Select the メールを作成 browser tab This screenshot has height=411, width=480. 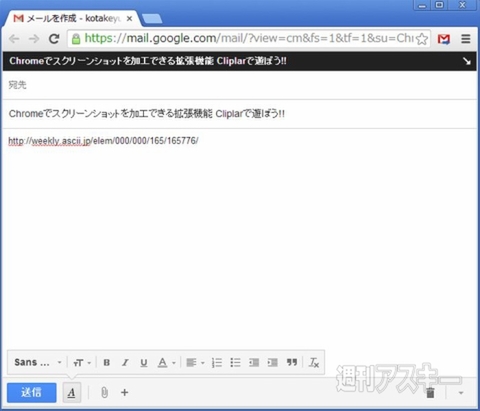73,18
